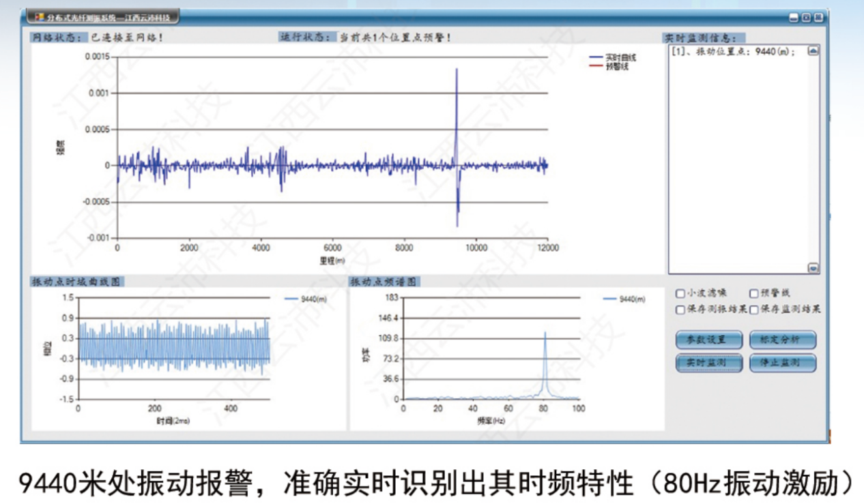Tick the 保存监测结果 checkbox
The width and height of the screenshot is (864, 504).
[754, 310]
